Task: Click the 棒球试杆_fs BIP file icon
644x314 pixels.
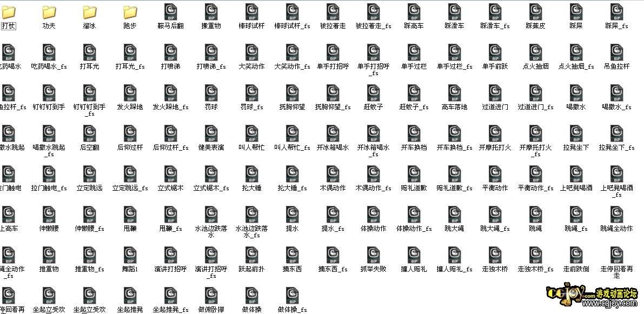Action: point(293,12)
